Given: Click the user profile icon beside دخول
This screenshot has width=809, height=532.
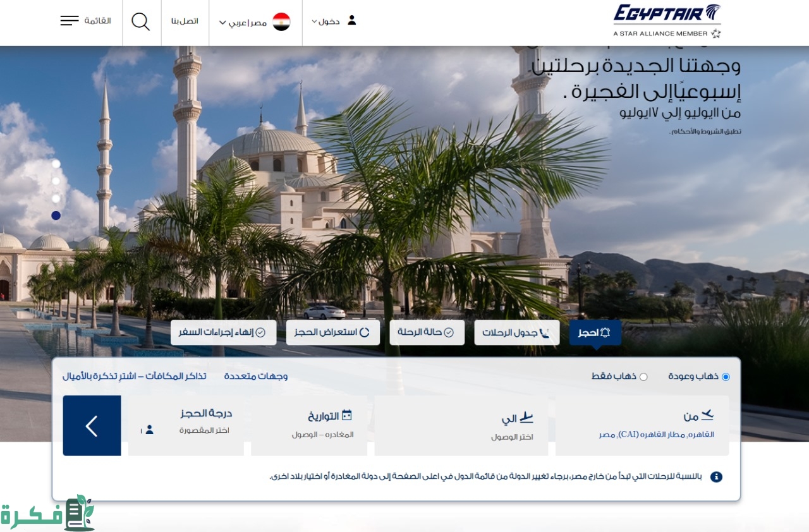Looking at the screenshot, I should coord(352,21).
